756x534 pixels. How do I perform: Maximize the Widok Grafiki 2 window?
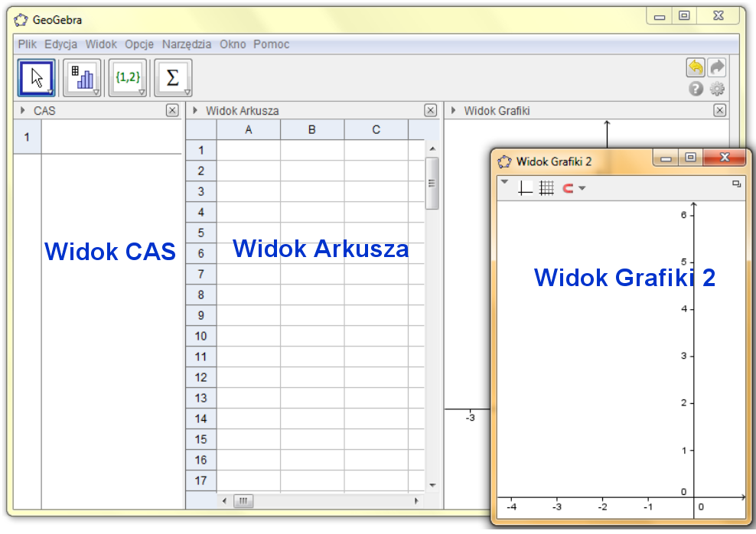click(690, 158)
